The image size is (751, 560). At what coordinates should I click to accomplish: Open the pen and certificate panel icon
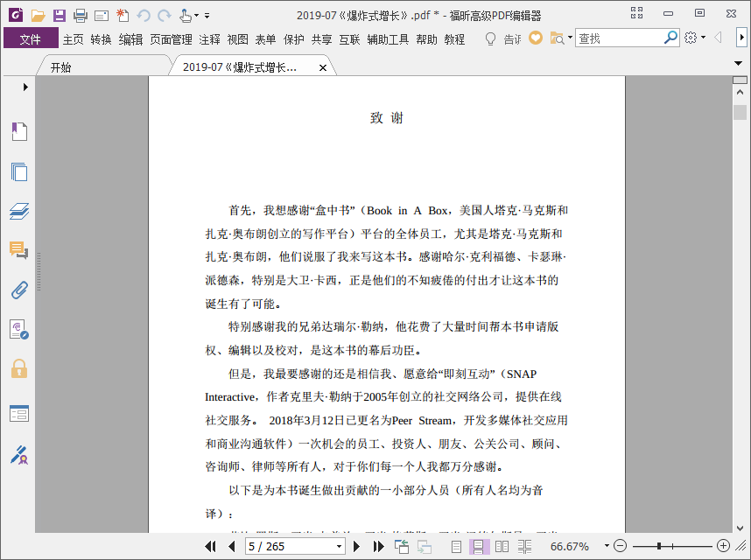coord(19,455)
